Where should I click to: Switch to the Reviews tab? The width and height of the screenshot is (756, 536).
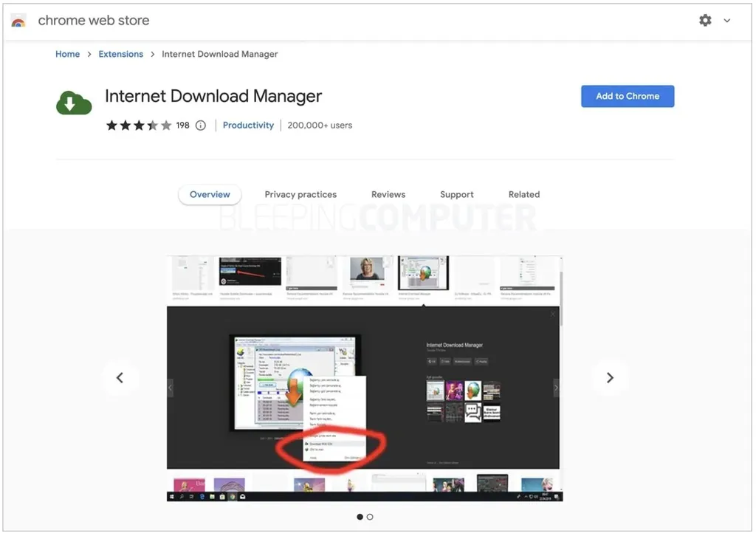tap(388, 194)
